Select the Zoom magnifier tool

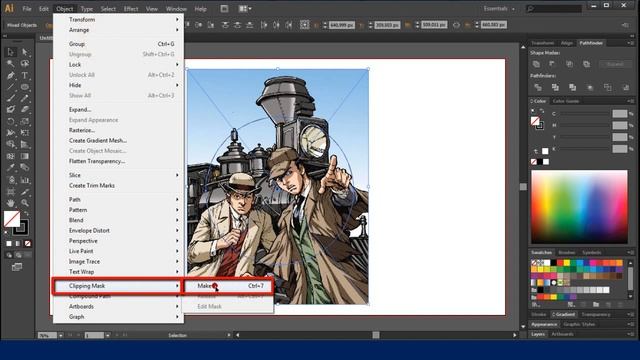25,203
